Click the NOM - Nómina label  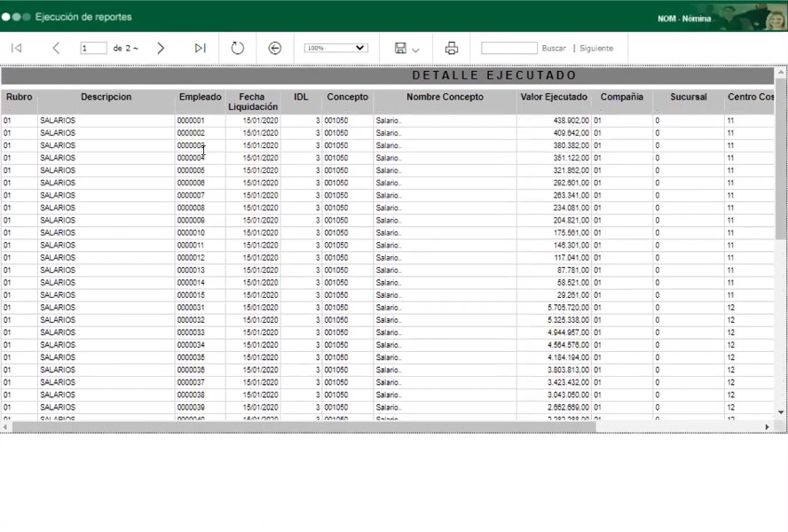(x=684, y=19)
